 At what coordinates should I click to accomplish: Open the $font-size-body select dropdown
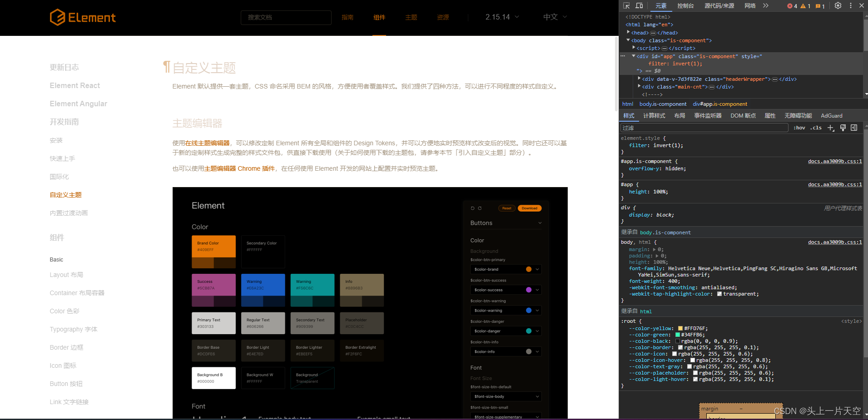(x=506, y=396)
